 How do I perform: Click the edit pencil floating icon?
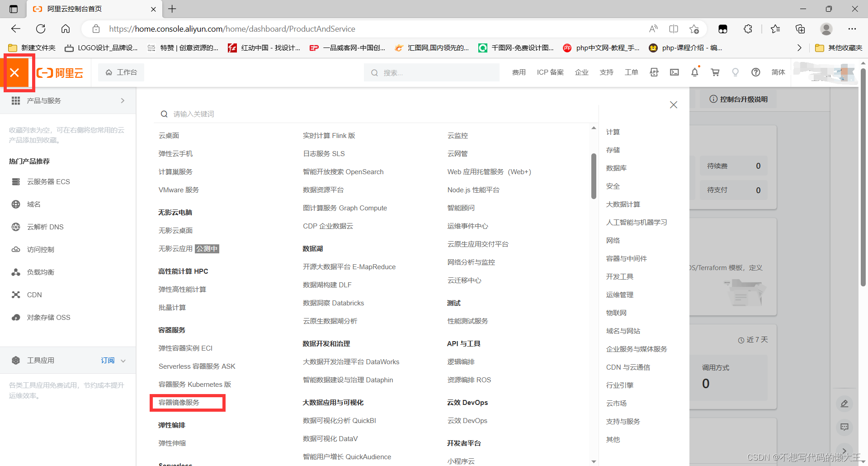tap(844, 403)
